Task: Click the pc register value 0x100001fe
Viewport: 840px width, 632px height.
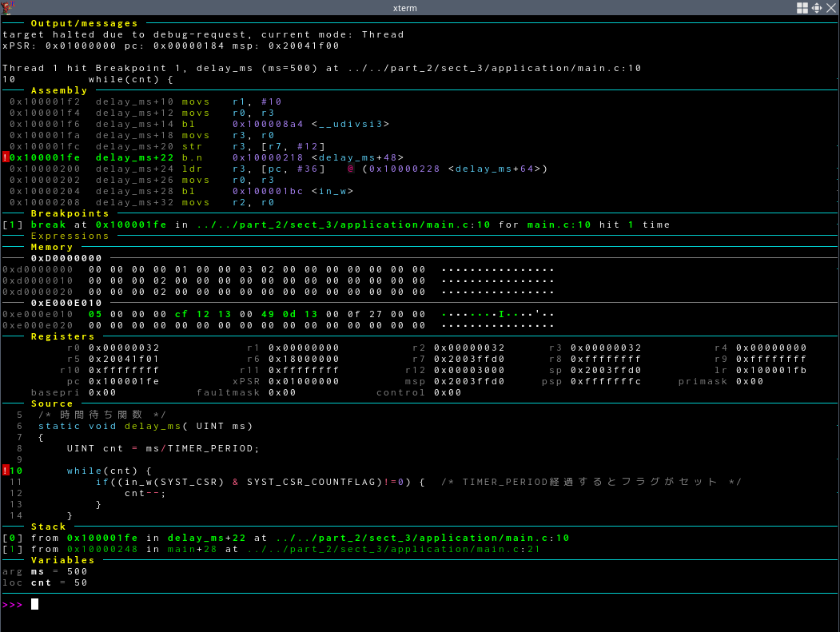Action: (124, 382)
